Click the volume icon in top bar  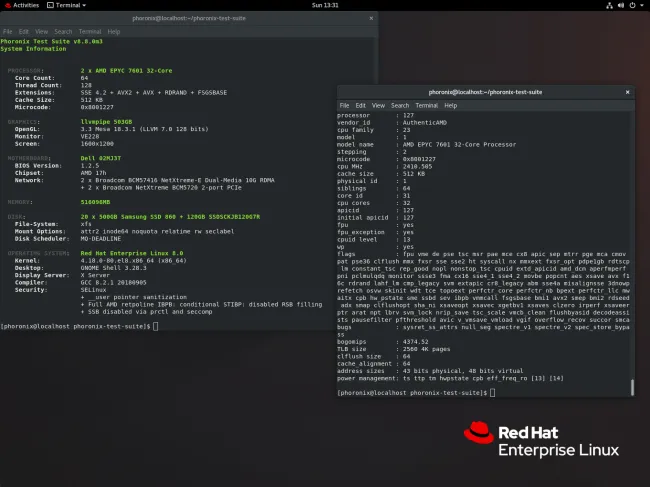[x=619, y=5]
